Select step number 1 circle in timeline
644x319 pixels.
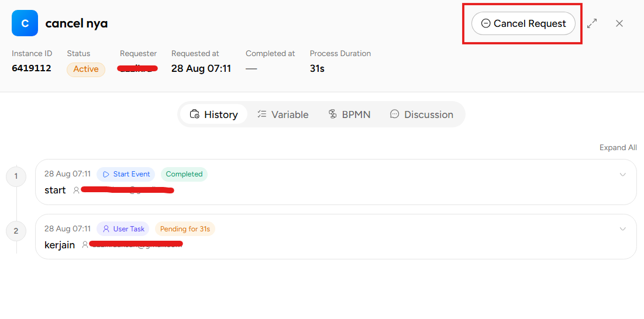coord(16,176)
